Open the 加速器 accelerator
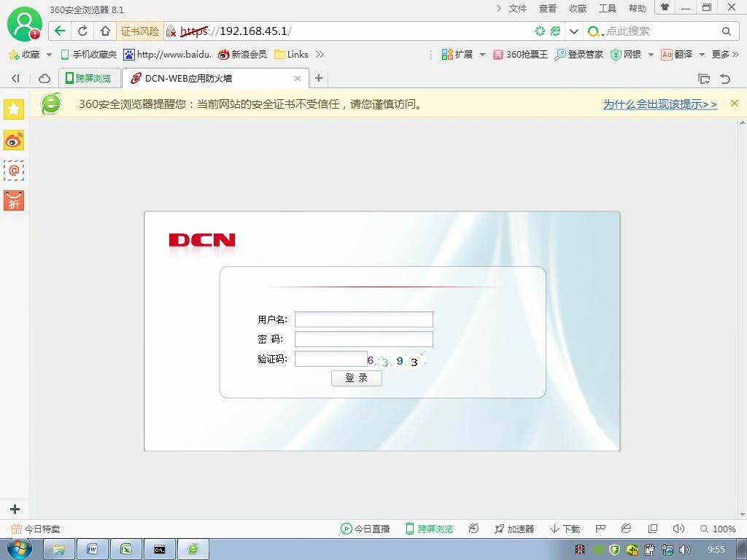The height and width of the screenshot is (560, 747). 514,529
